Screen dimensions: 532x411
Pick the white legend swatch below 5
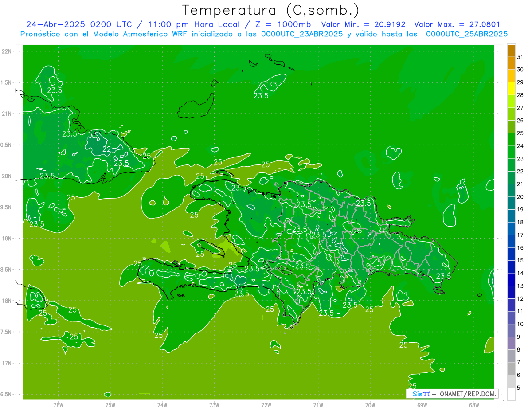pos(511,394)
